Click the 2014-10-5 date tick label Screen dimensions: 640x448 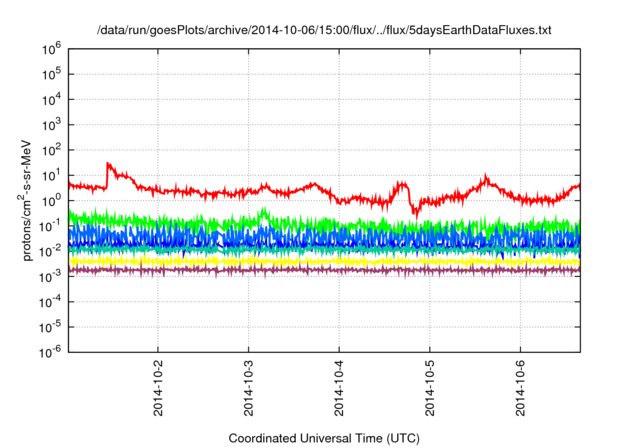click(x=429, y=388)
